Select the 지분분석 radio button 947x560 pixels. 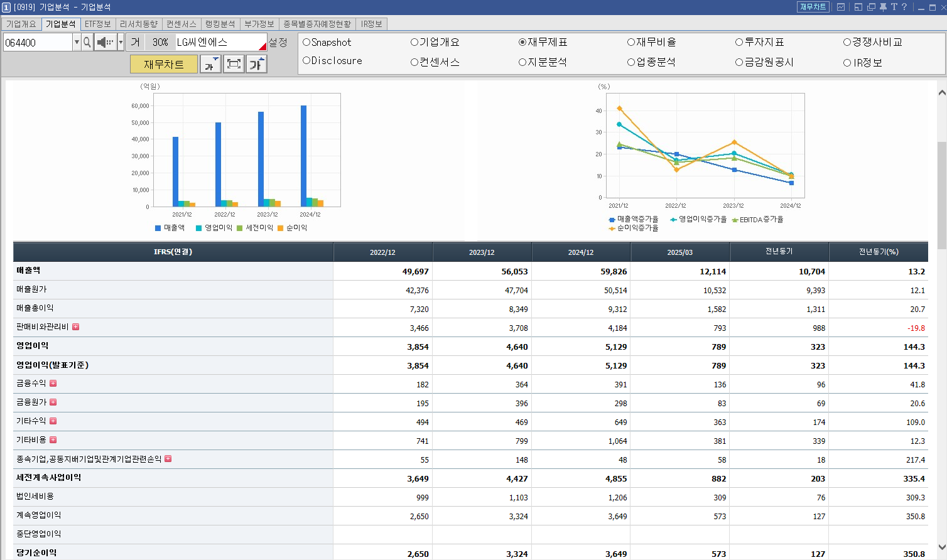point(522,62)
